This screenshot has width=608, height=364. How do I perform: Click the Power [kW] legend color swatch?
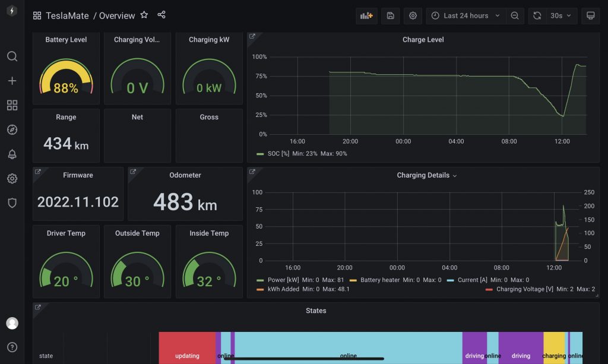(259, 280)
